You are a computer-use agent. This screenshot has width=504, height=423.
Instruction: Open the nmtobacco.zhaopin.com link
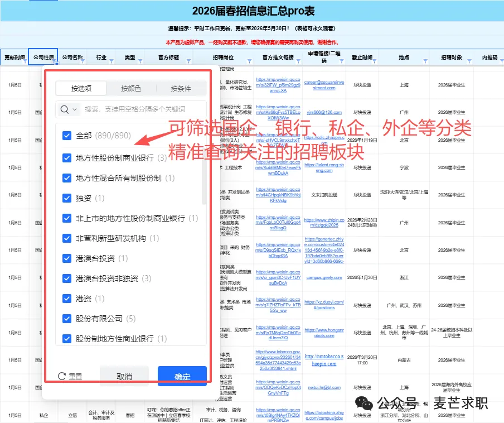(x=324, y=360)
